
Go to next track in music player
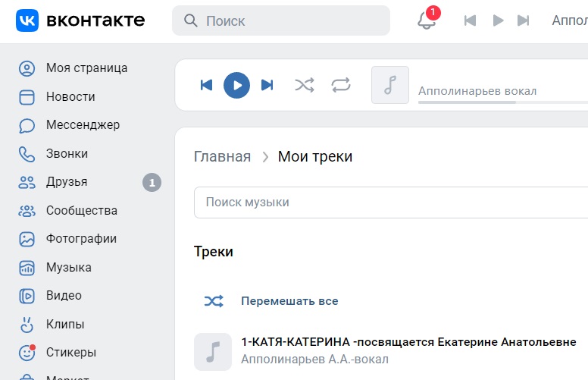coord(267,85)
